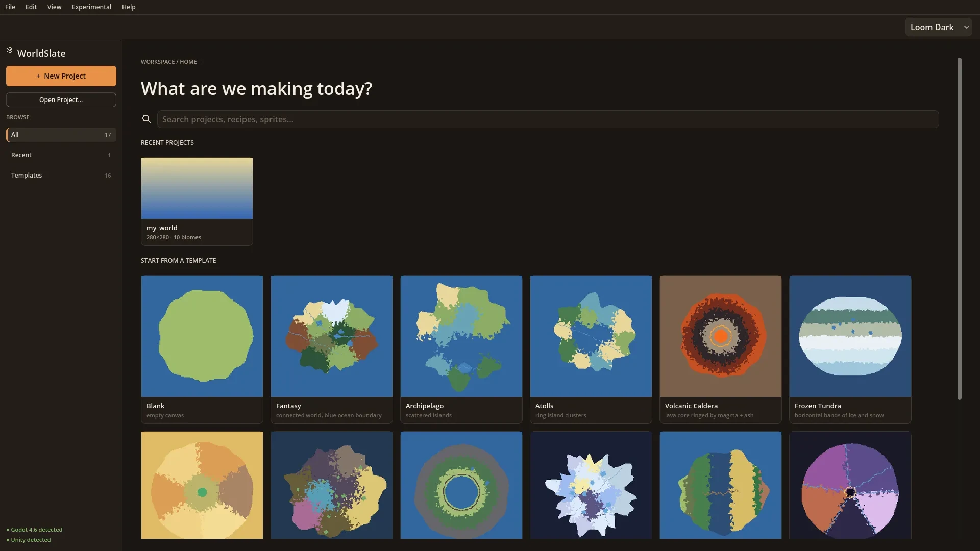
Task: Select the Templates browse filter
Action: pos(61,176)
